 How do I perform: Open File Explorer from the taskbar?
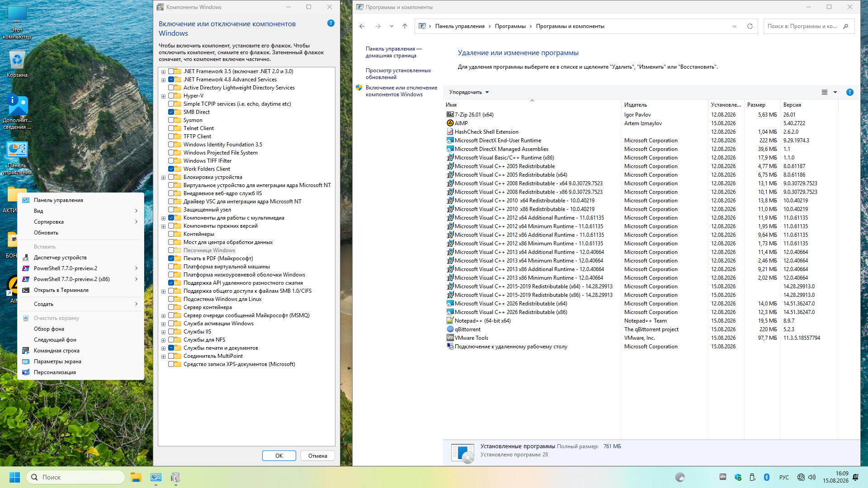click(x=136, y=477)
